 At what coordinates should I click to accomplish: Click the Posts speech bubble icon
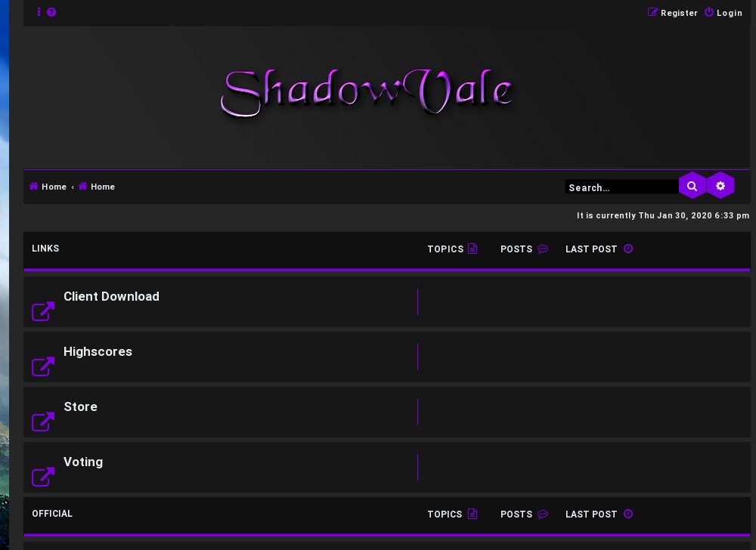(542, 249)
